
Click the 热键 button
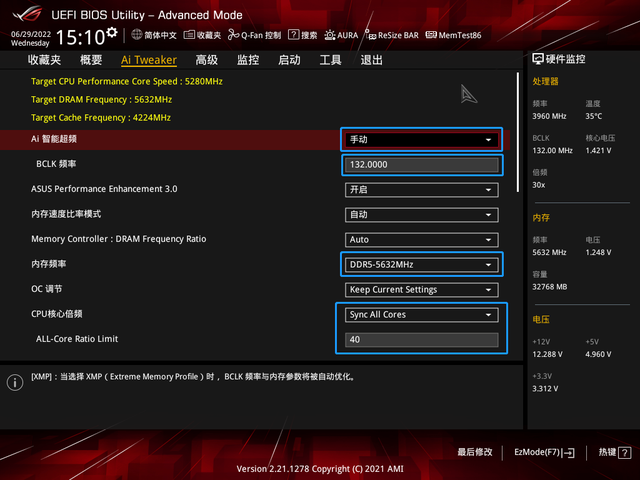click(615, 453)
